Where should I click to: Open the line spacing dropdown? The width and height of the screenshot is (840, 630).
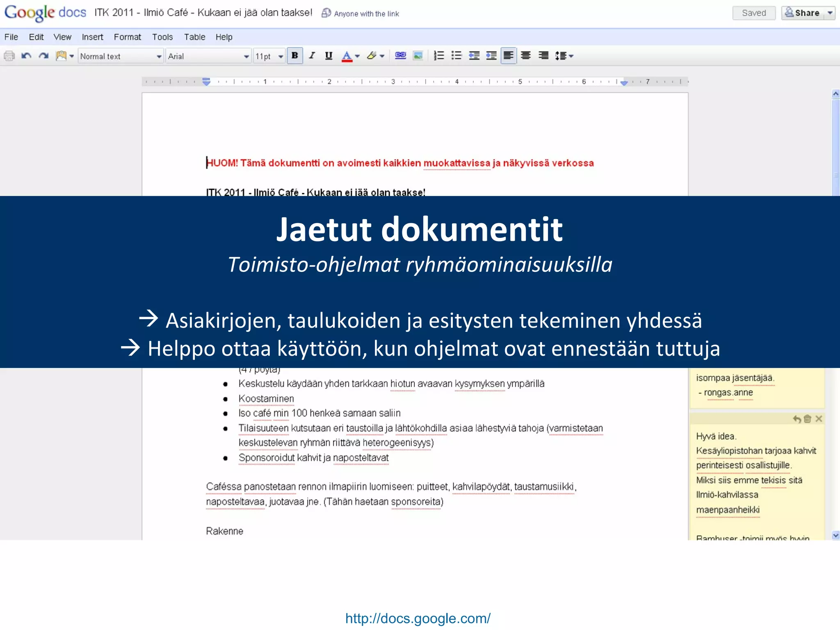564,56
